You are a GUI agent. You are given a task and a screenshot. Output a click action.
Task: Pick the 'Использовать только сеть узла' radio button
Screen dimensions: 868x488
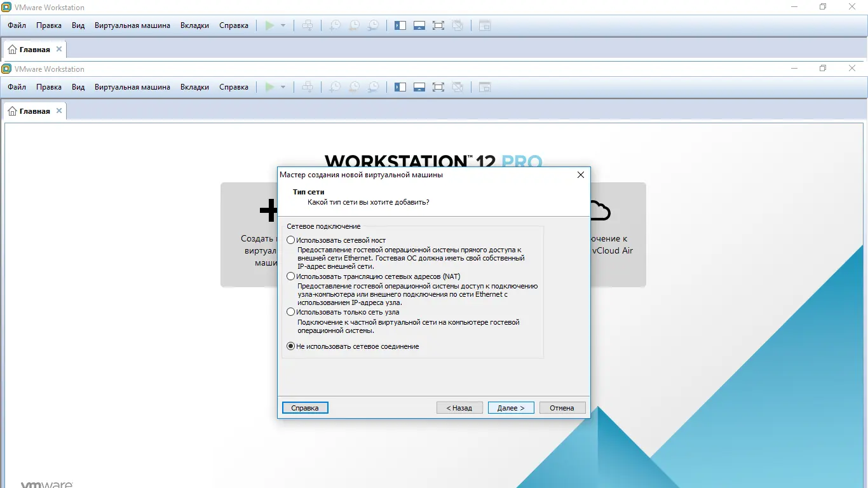291,312
